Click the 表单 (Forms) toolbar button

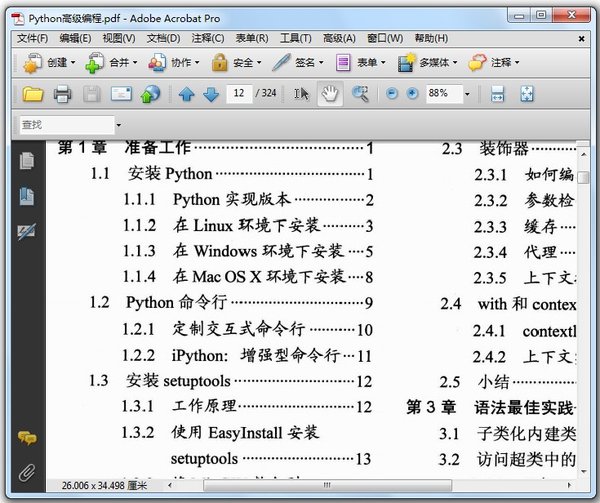coord(360,62)
